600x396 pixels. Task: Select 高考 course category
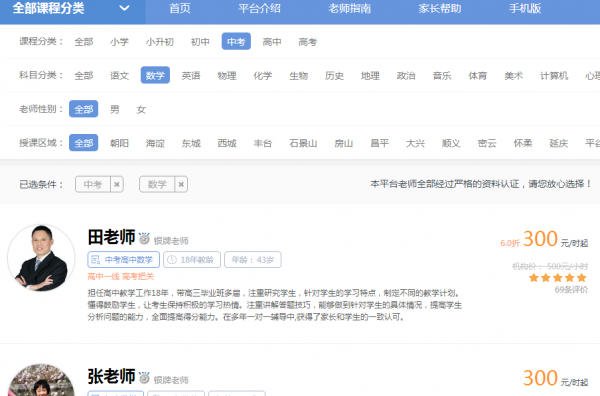click(308, 42)
